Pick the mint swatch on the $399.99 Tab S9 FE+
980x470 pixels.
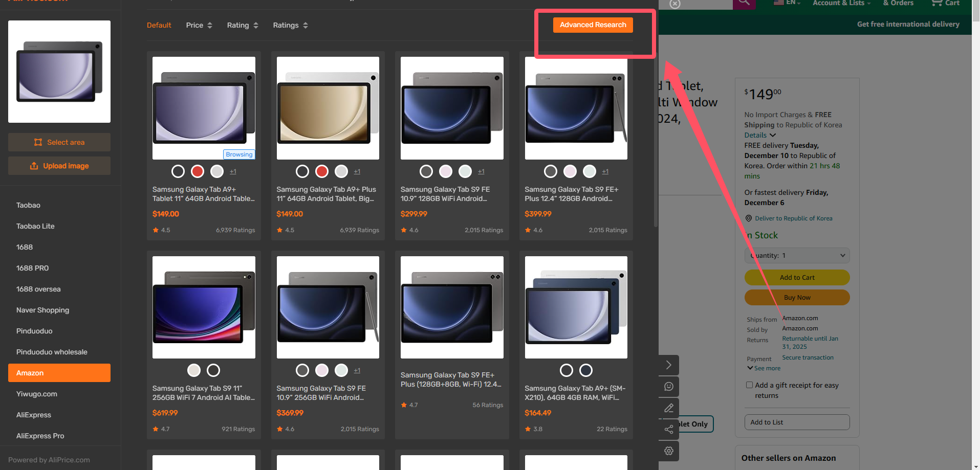tap(590, 171)
